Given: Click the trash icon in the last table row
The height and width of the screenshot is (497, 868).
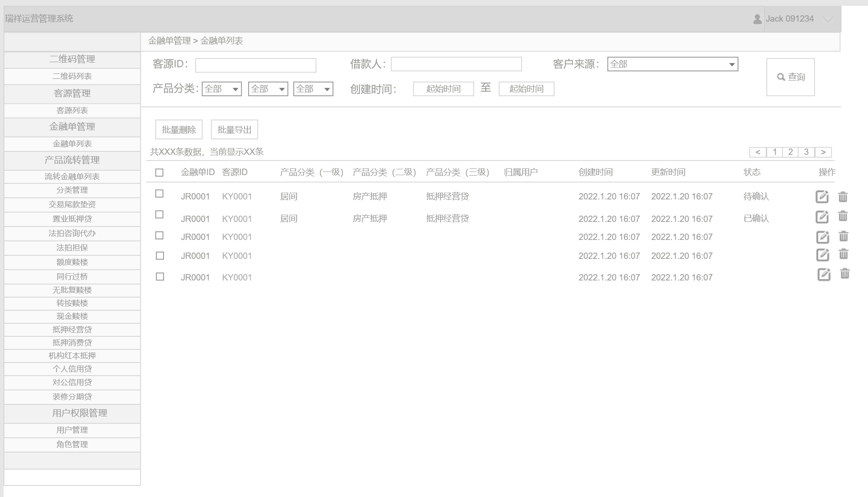Looking at the screenshot, I should (845, 274).
